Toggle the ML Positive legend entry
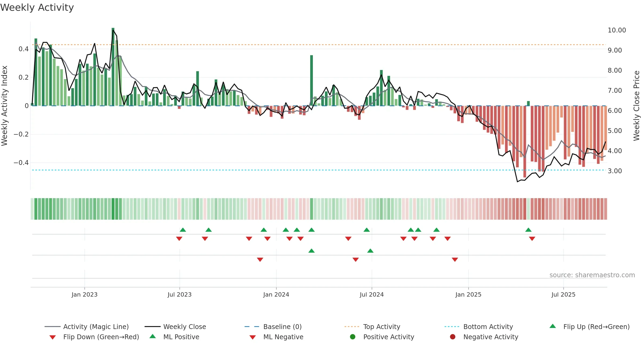The height and width of the screenshot is (362, 644). coord(174,337)
